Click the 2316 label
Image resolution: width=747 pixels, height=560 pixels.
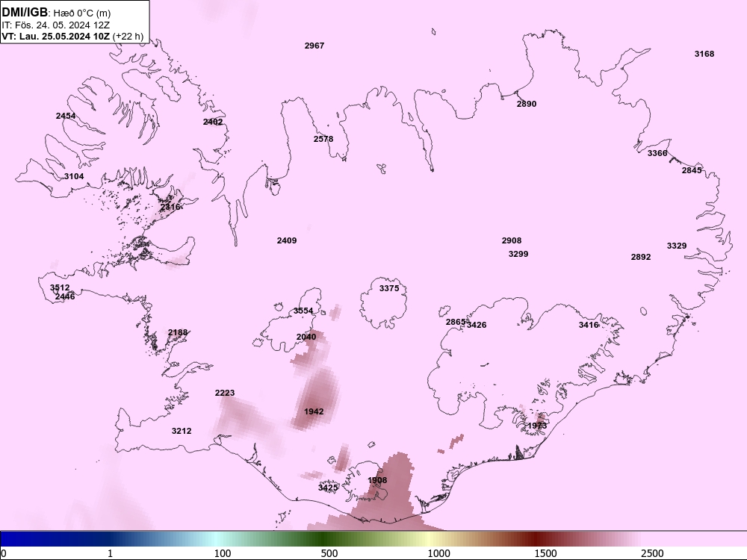coord(170,207)
